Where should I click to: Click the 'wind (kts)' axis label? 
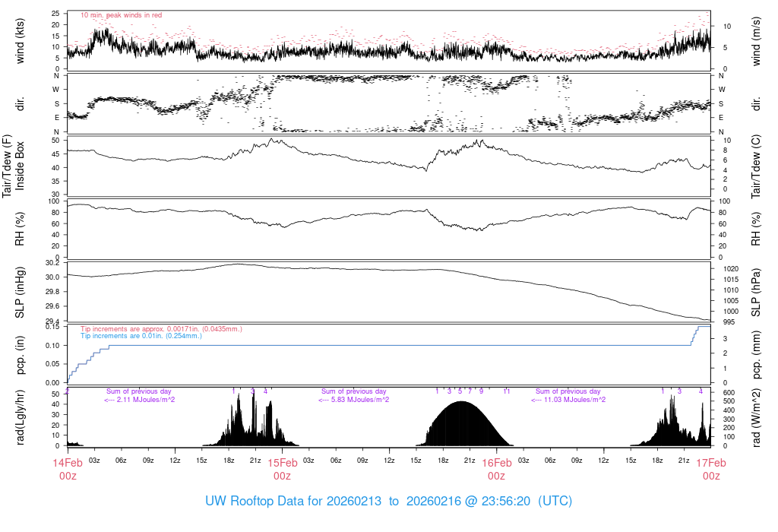[x=21, y=40]
